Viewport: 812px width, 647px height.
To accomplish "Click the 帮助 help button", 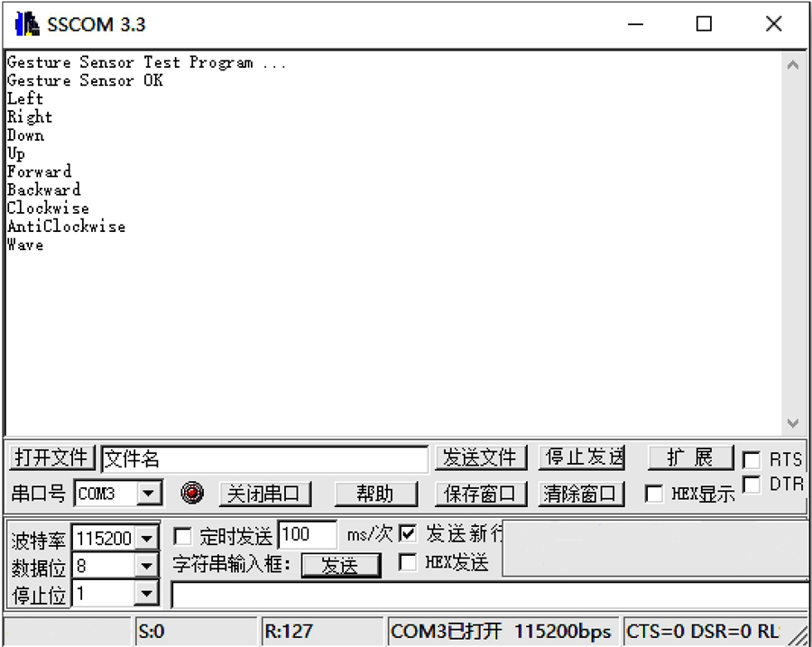I will click(375, 494).
